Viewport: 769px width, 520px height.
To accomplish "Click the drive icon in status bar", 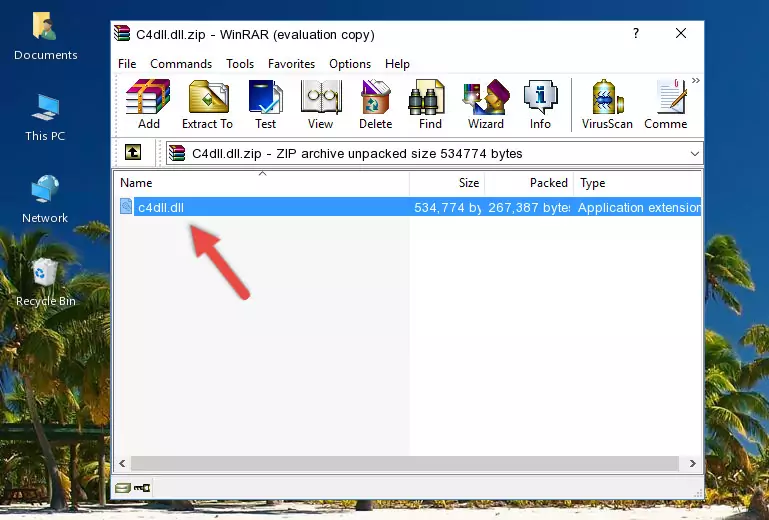I will (x=123, y=488).
